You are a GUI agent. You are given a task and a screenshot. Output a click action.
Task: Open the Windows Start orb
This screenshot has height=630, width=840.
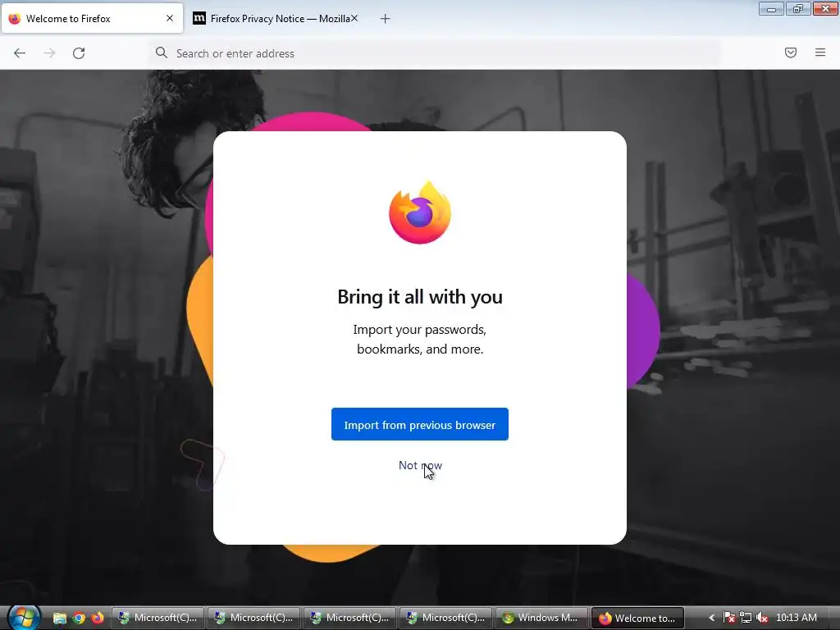pyautogui.click(x=23, y=617)
